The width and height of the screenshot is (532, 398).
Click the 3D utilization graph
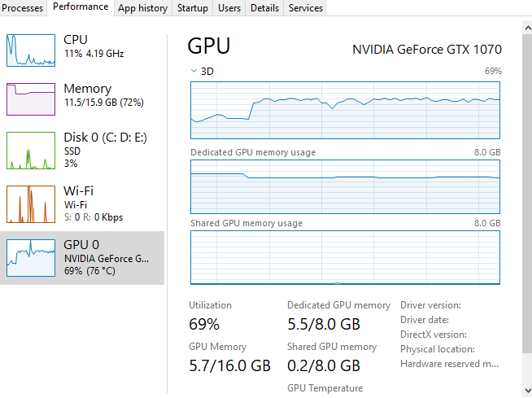pyautogui.click(x=346, y=112)
